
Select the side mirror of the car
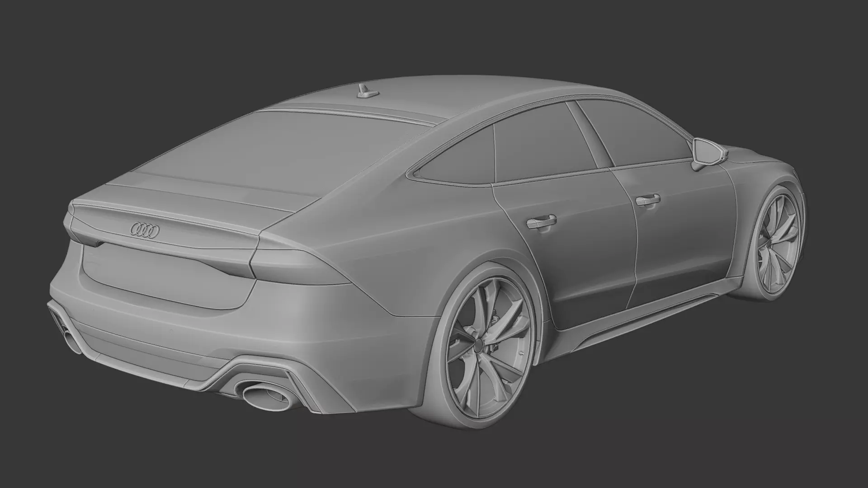pos(708,154)
